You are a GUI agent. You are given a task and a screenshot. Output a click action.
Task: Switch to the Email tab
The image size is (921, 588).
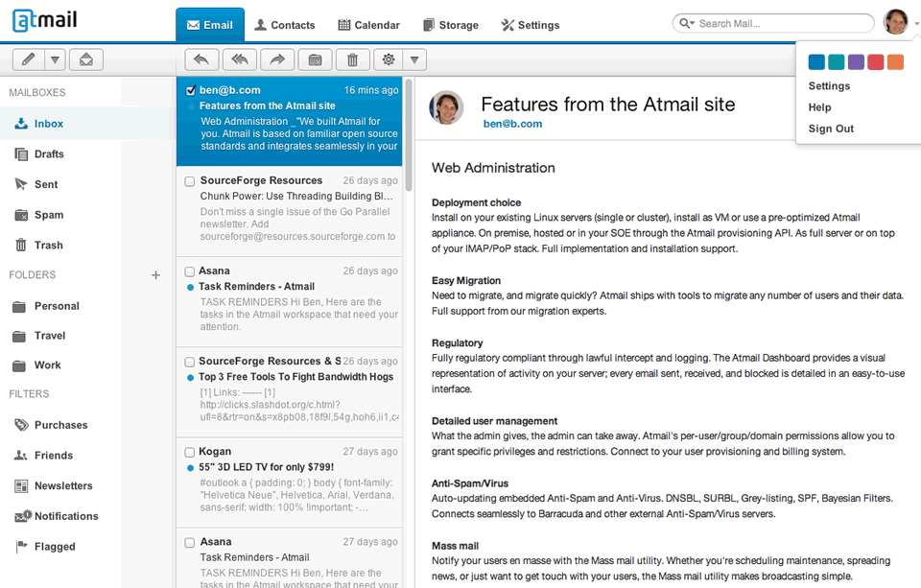click(210, 25)
